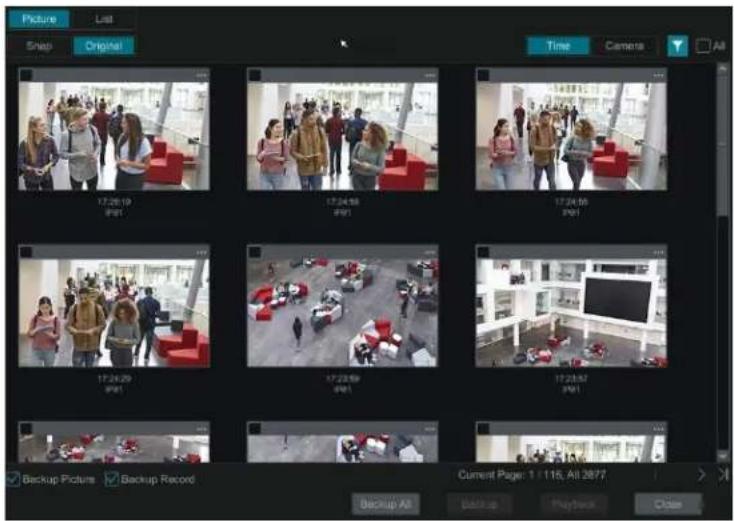Viewport: 734px width, 521px height.
Task: Toggle the Backup Picture checkbox
Action: point(13,479)
